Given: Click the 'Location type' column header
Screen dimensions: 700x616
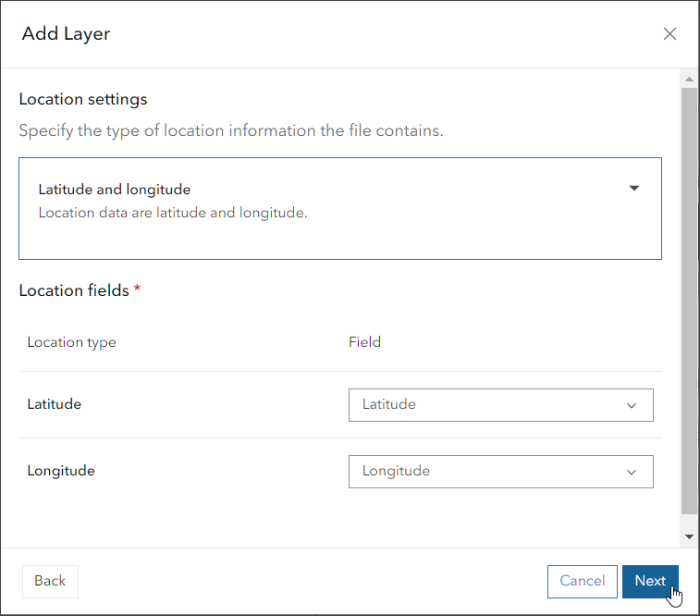Looking at the screenshot, I should [72, 342].
